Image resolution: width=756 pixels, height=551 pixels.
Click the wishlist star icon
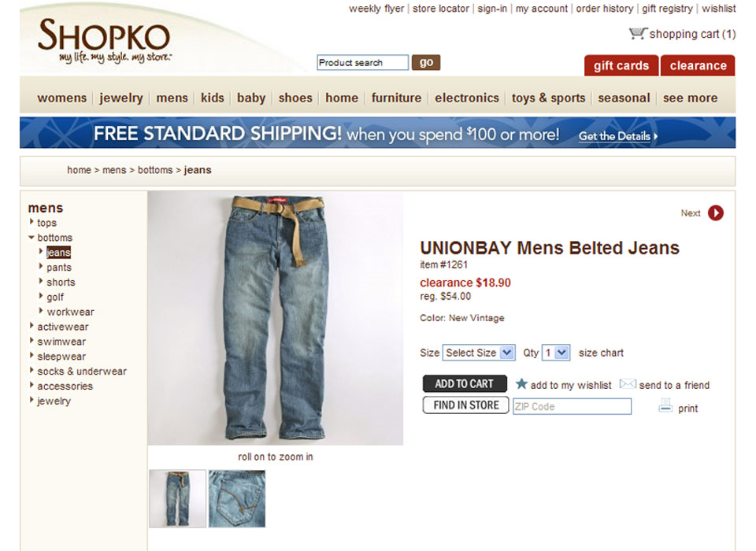[x=521, y=383]
